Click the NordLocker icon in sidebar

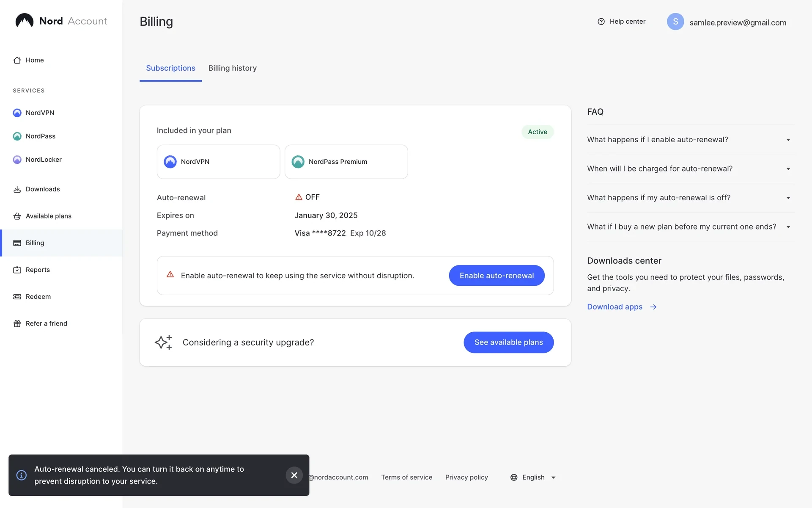pos(17,160)
